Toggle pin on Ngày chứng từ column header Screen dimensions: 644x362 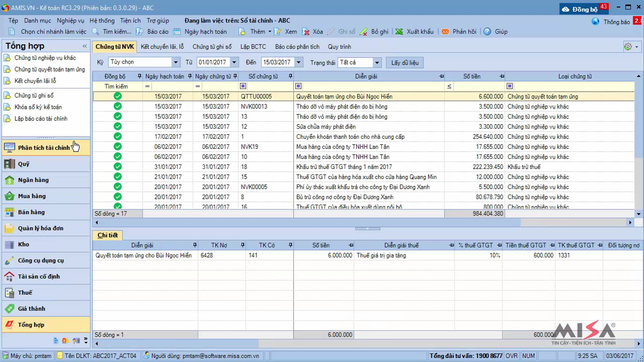[x=235, y=76]
